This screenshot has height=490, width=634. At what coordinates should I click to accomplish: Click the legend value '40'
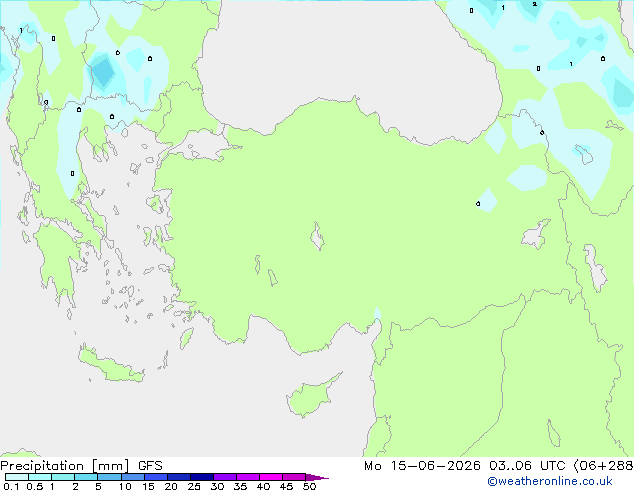click(263, 486)
